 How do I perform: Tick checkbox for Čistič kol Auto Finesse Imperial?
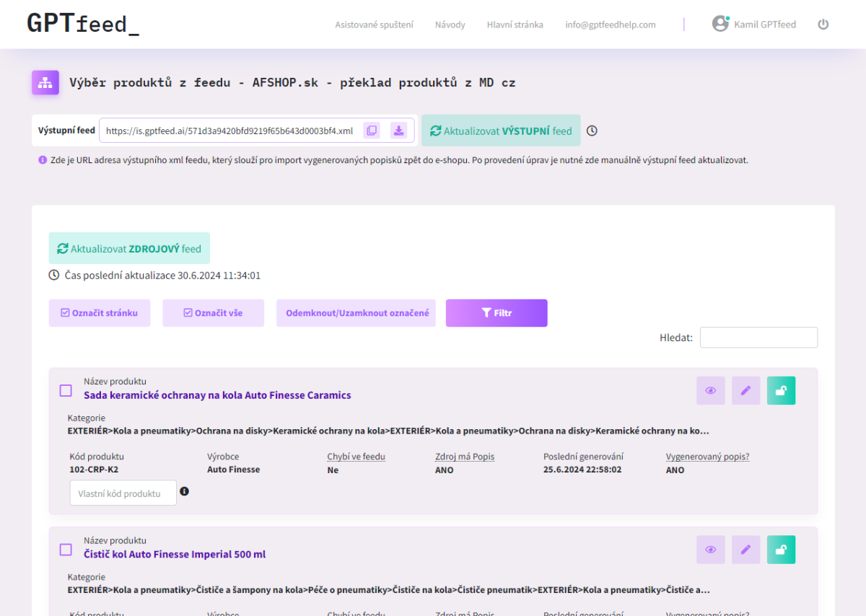(x=66, y=550)
